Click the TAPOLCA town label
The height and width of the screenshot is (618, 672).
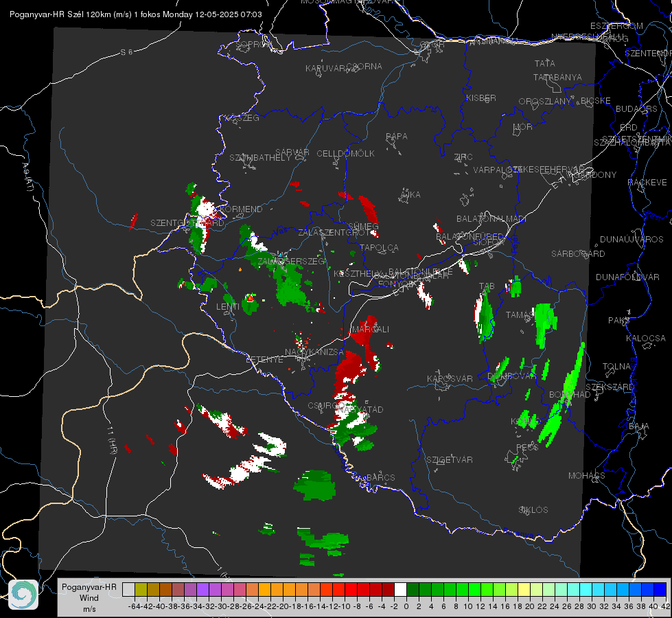pyautogui.click(x=379, y=247)
